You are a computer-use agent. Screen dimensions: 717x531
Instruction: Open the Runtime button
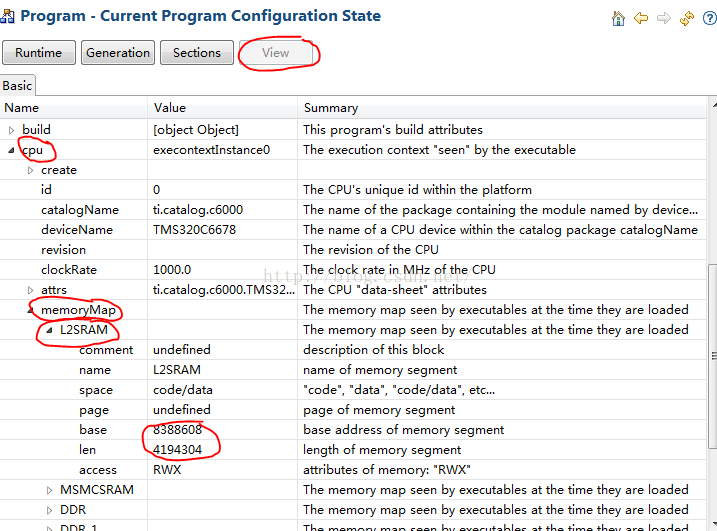(38, 53)
